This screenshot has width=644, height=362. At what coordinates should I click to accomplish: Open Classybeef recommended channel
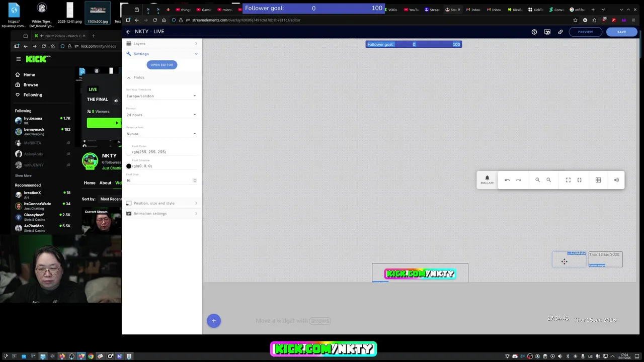pyautogui.click(x=43, y=217)
